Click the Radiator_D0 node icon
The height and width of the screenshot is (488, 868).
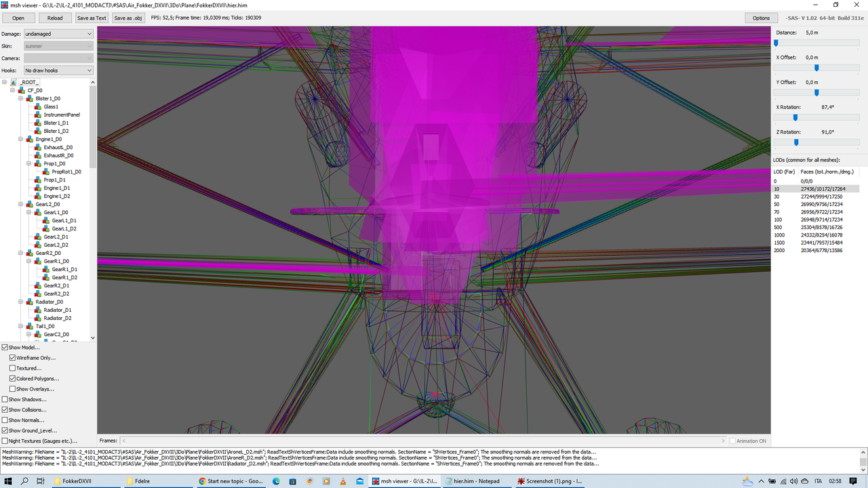(31, 302)
